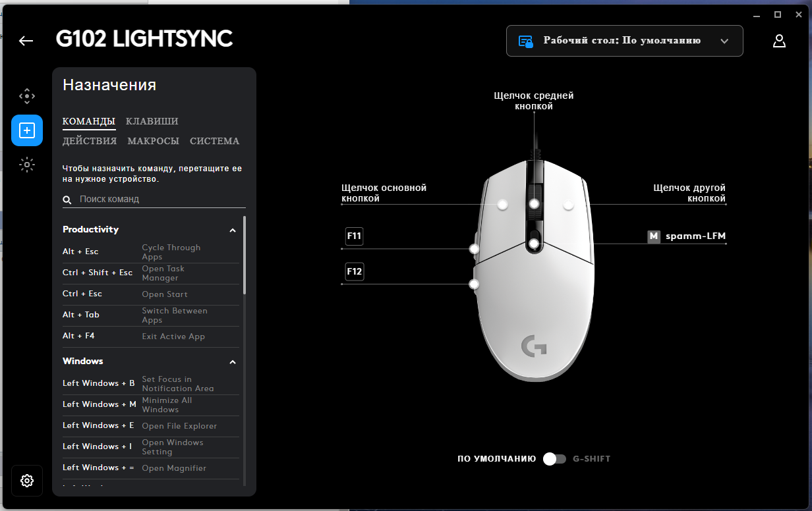Click the Open File Explorer description
Viewport: 812px width, 511px height.
click(179, 426)
